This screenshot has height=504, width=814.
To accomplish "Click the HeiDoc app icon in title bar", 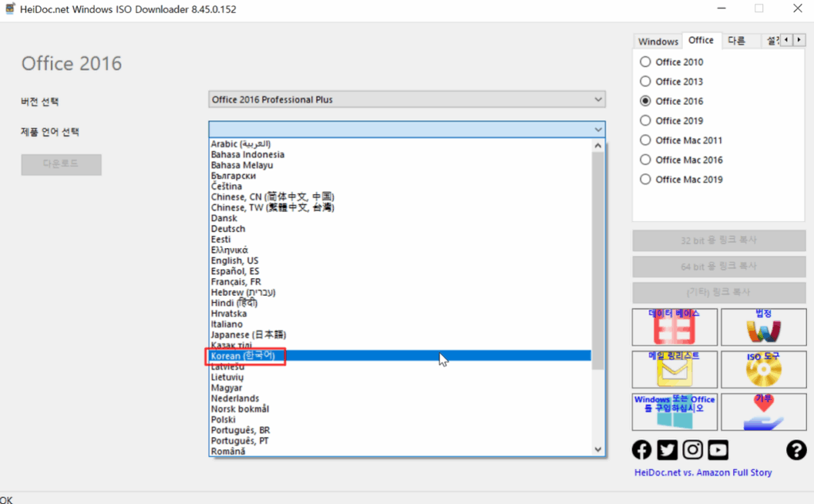I will [x=10, y=9].
